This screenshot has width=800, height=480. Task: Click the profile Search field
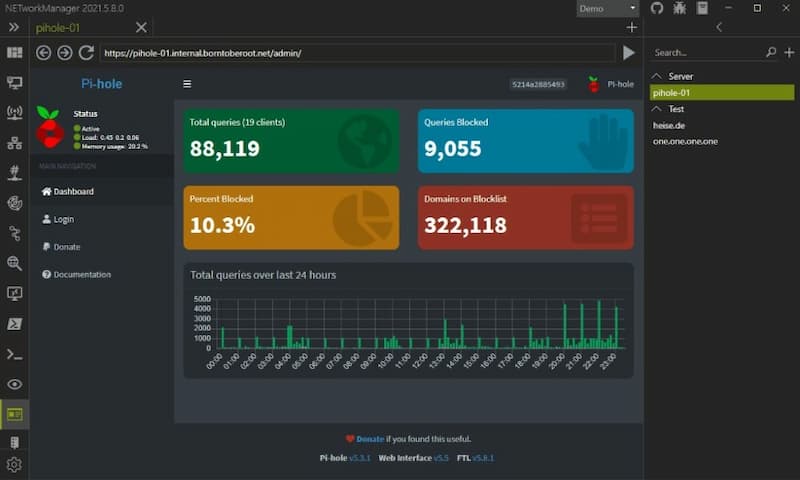pos(707,53)
